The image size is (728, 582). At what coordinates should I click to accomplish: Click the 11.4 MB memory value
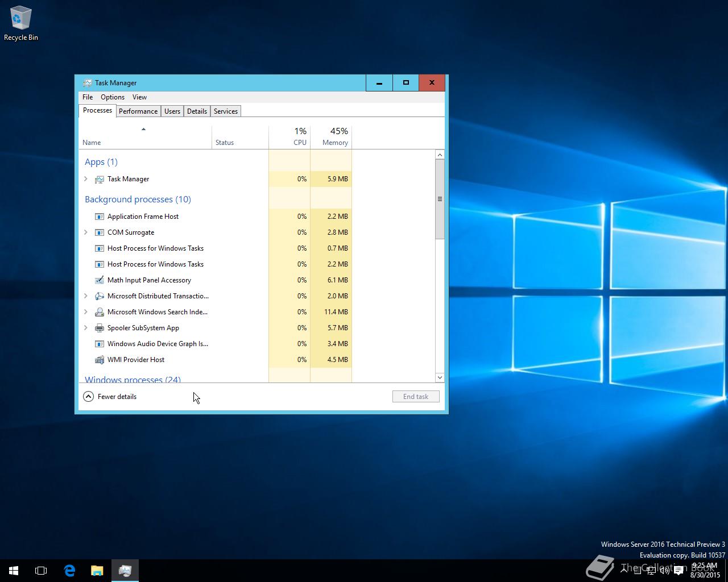(336, 312)
